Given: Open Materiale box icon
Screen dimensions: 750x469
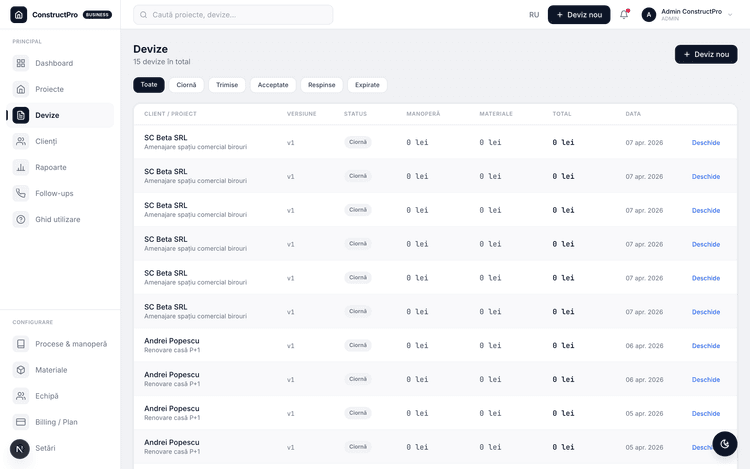Looking at the screenshot, I should [21, 370].
